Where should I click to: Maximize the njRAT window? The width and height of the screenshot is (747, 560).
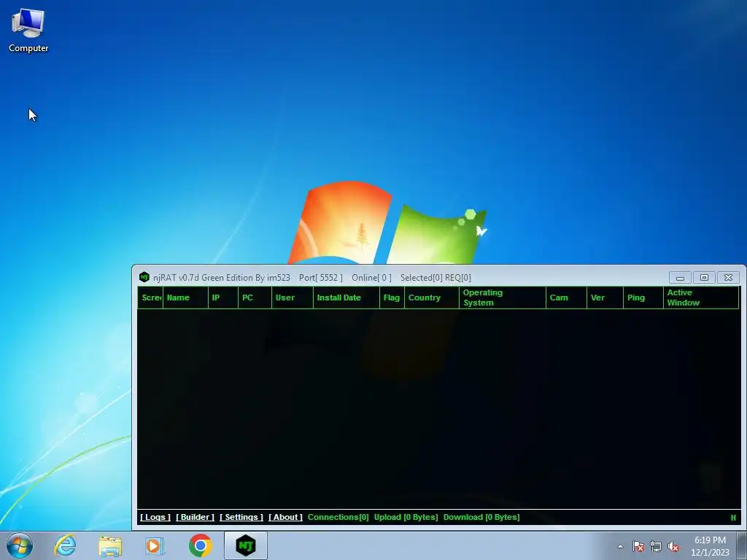pyautogui.click(x=704, y=278)
